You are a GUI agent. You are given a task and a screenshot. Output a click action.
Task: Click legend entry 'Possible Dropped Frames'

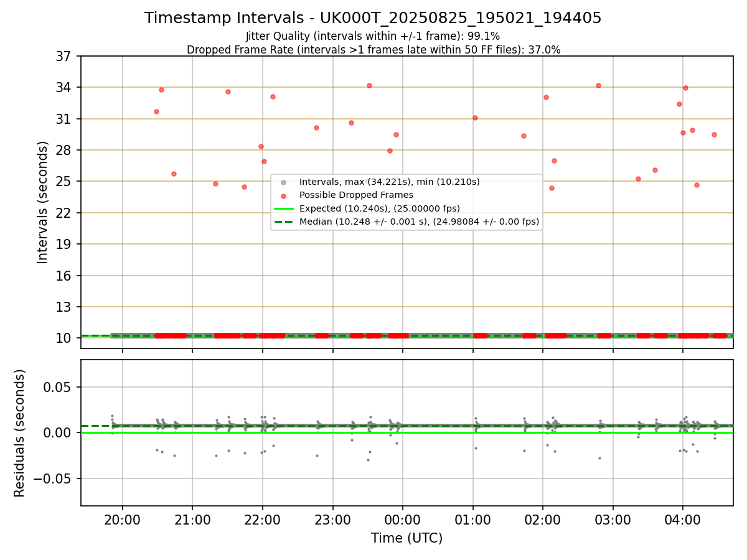[x=356, y=195]
